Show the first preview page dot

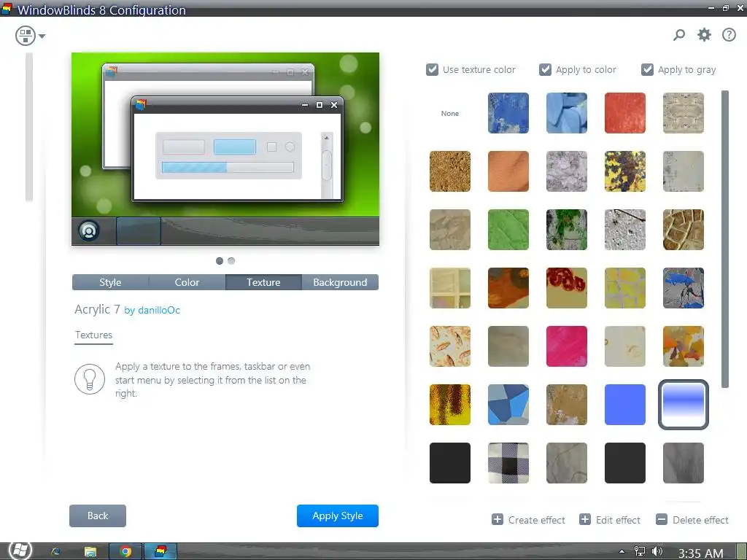220,261
